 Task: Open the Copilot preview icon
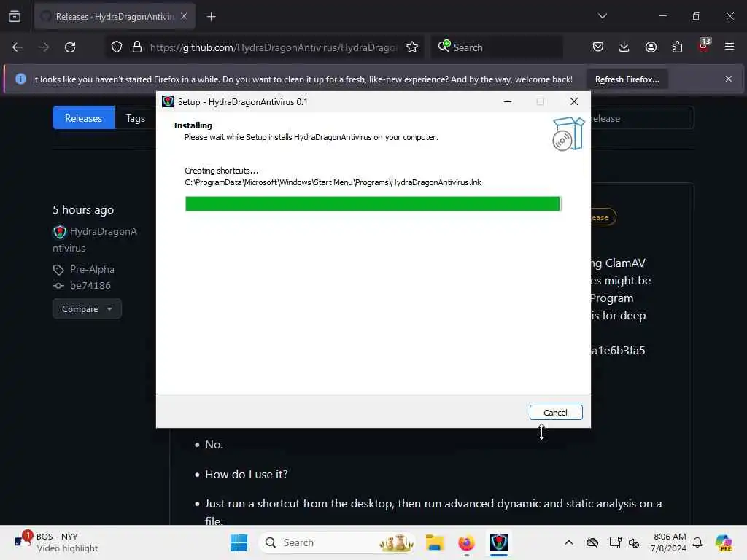pos(724,542)
